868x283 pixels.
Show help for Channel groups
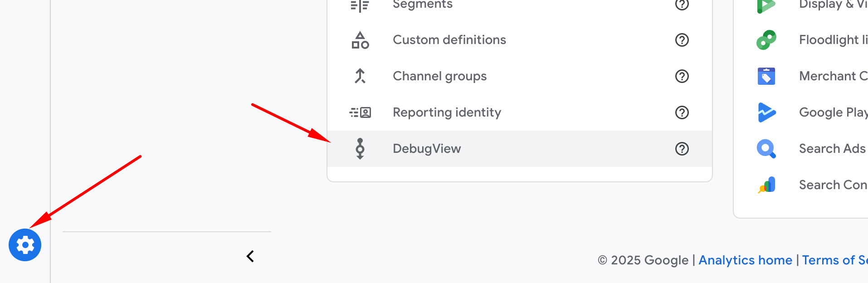coord(682,76)
